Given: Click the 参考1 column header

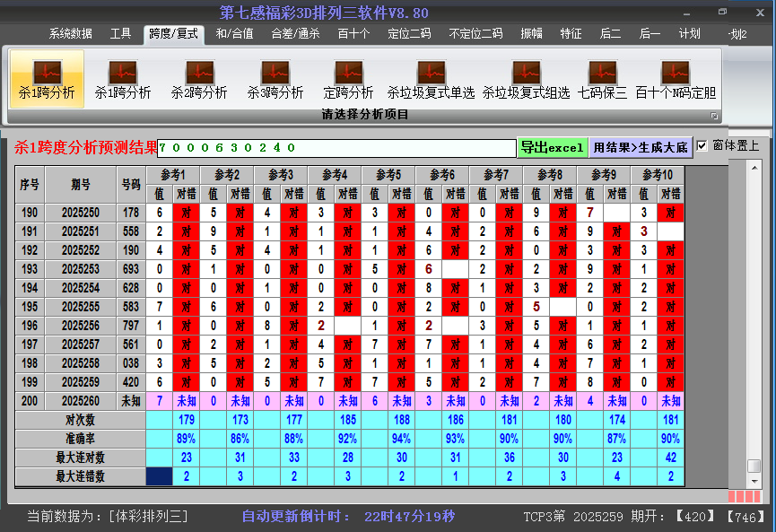Looking at the screenshot, I should (173, 175).
